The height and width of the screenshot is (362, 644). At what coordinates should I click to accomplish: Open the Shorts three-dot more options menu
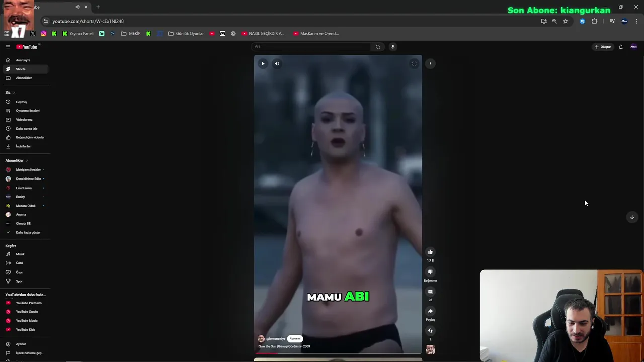pos(430,63)
